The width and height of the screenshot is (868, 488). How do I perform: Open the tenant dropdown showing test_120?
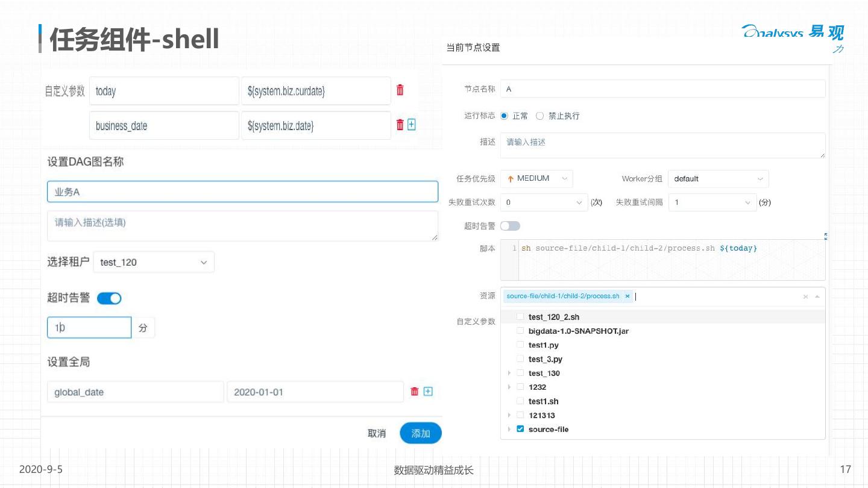coord(153,263)
